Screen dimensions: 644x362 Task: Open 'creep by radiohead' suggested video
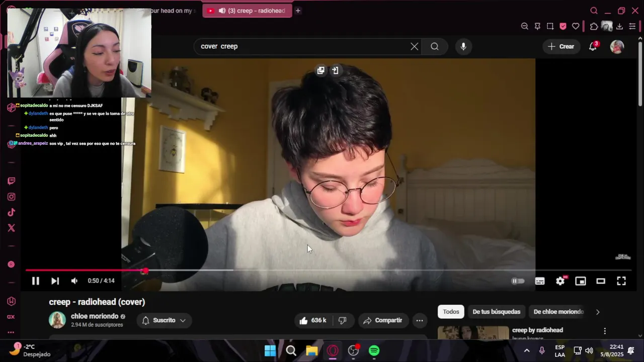(x=537, y=330)
